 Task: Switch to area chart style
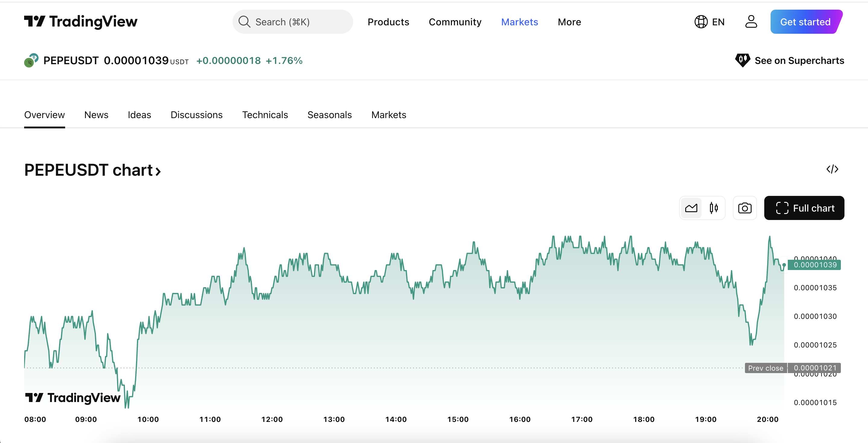click(691, 208)
